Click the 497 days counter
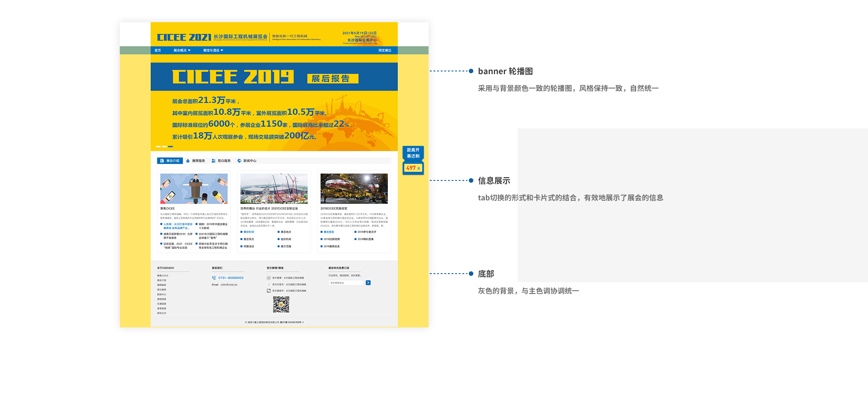This screenshot has width=868, height=407. [413, 168]
